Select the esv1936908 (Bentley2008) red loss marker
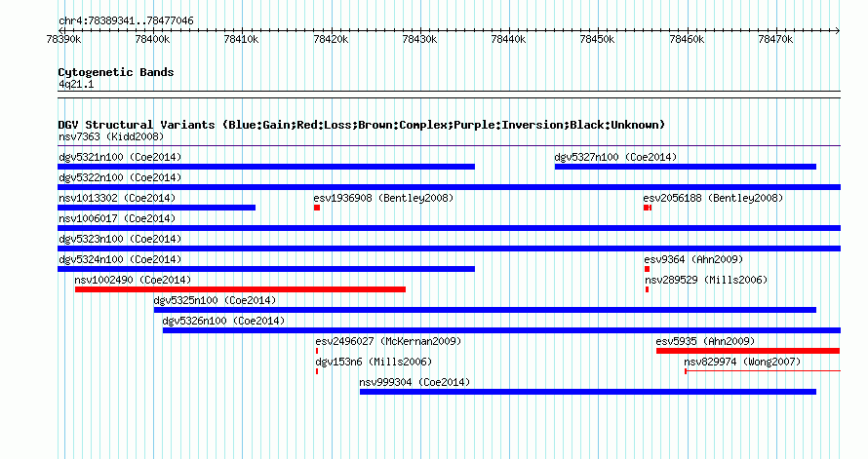 (x=317, y=208)
